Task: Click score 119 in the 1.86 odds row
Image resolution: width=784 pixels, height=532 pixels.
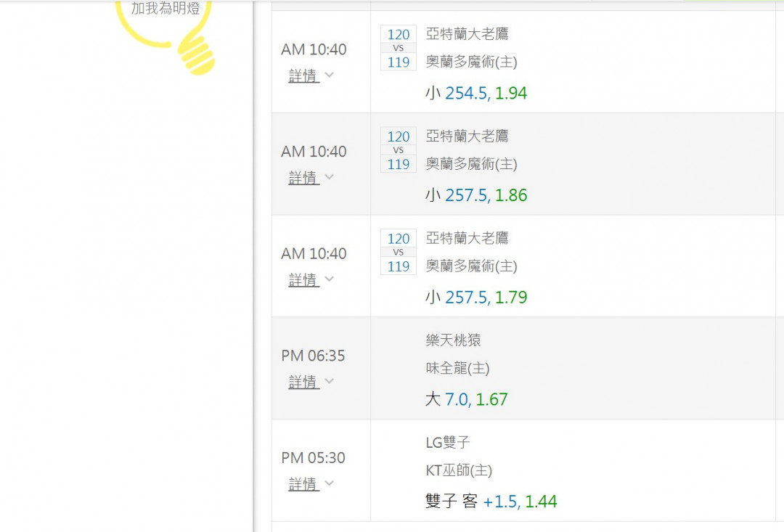Action: (x=399, y=164)
